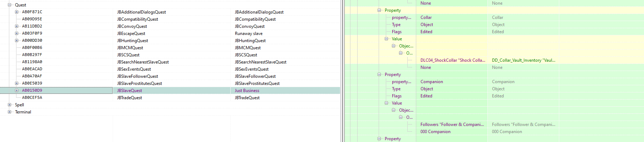Select the AB0CEF5A record
Screen dimensions: 644x142
point(32,98)
